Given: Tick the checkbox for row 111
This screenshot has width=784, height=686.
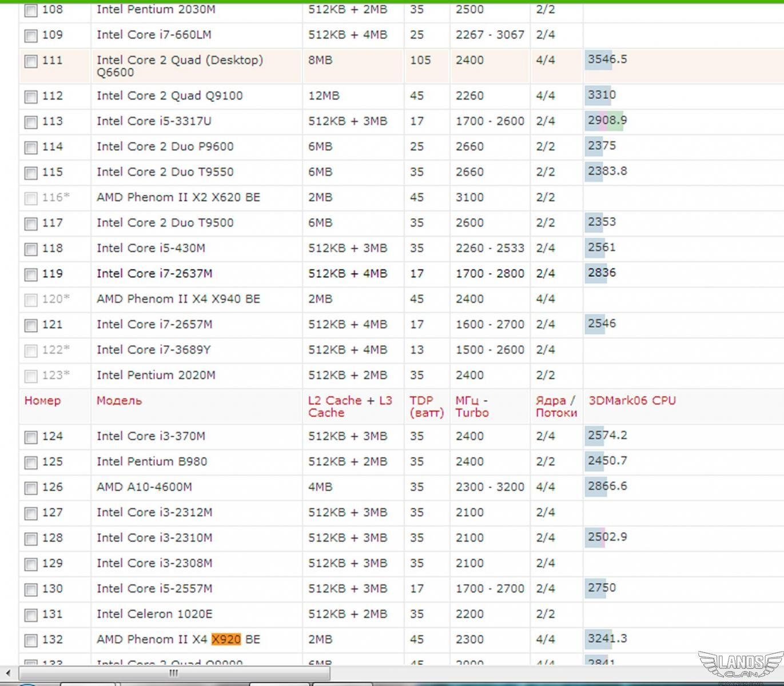Looking at the screenshot, I should click(x=31, y=61).
